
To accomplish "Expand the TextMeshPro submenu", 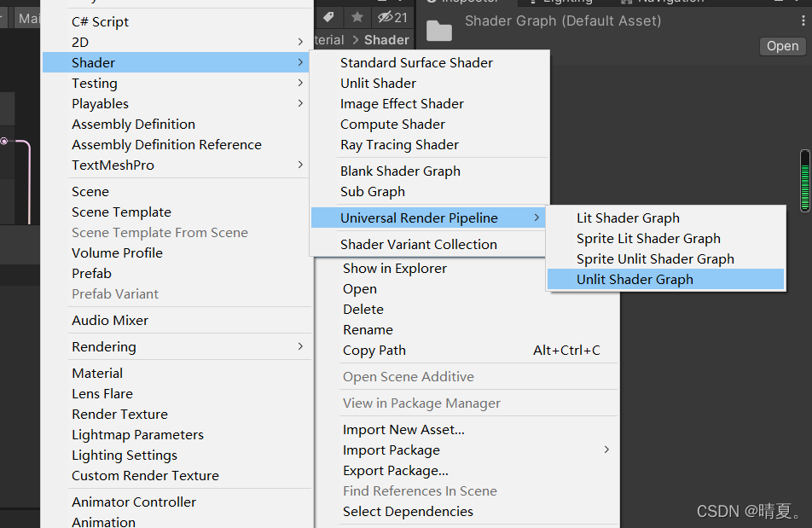I will click(x=176, y=165).
